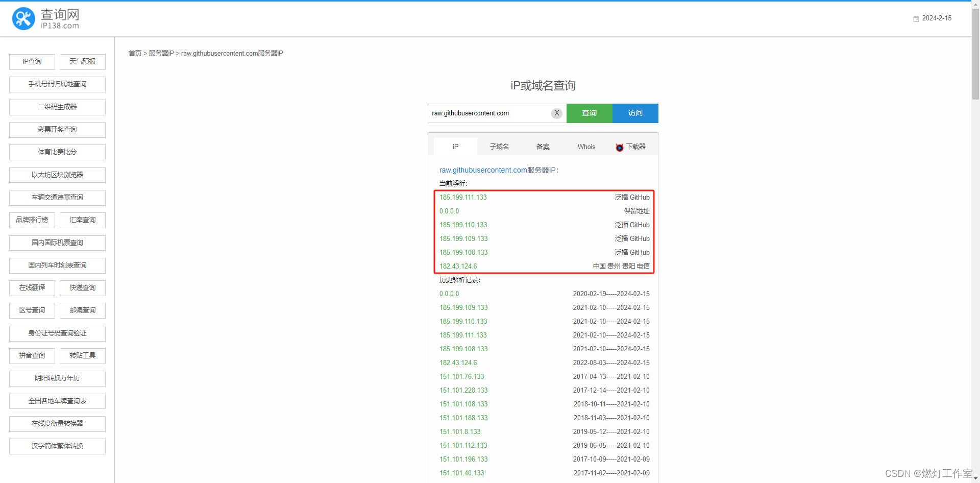Click the iP138 查询网 logo icon
This screenshot has width=980, height=483.
[23, 19]
